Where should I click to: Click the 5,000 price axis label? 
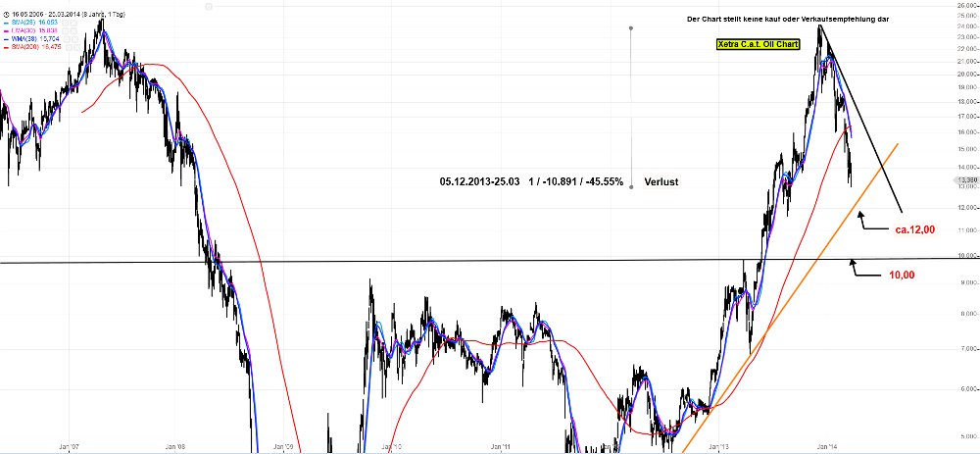[x=968, y=436]
